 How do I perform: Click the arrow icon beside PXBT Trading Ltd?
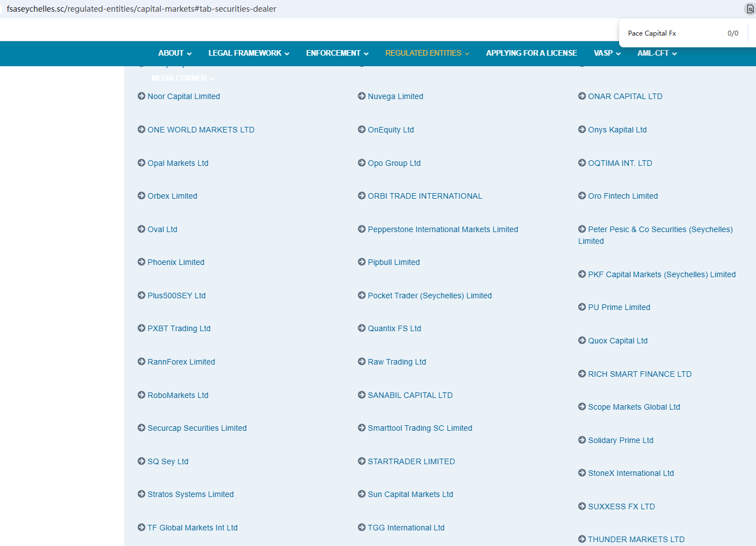[141, 328]
